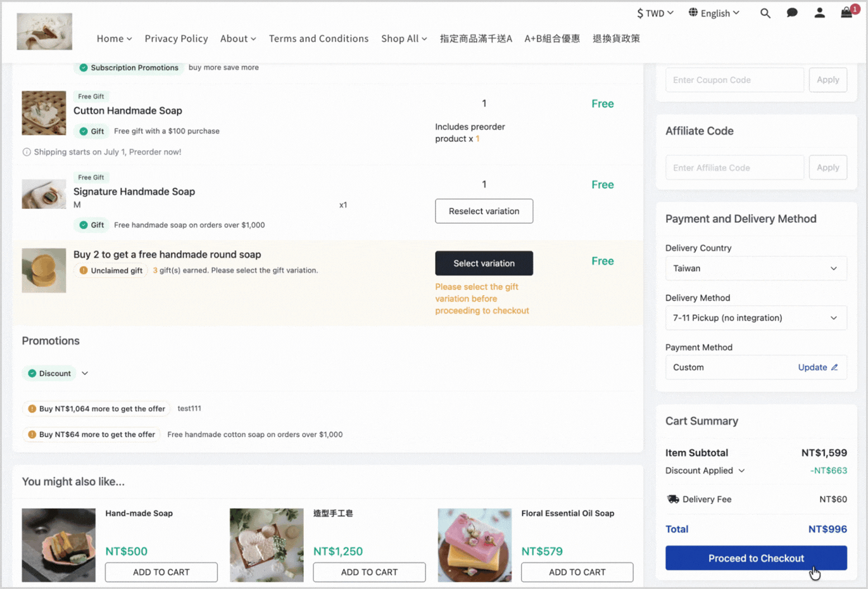This screenshot has width=868, height=589.
Task: Open the 7-11 Pickup delivery method dropdown
Action: [756, 318]
